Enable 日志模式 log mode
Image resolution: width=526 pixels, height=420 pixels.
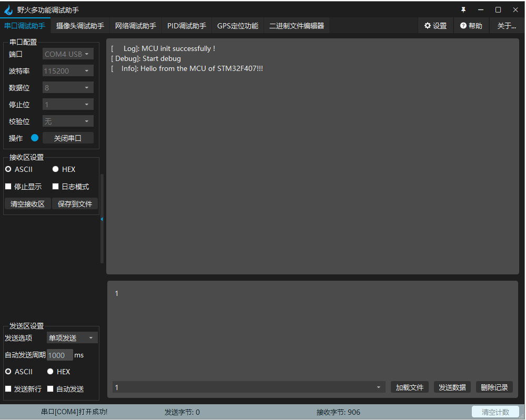56,186
